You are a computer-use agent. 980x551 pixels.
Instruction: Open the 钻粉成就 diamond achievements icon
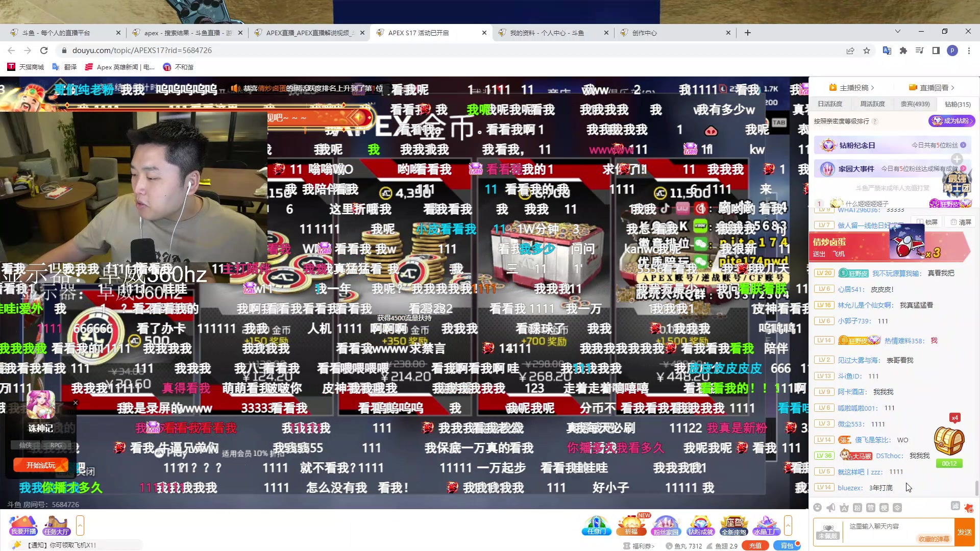point(700,525)
